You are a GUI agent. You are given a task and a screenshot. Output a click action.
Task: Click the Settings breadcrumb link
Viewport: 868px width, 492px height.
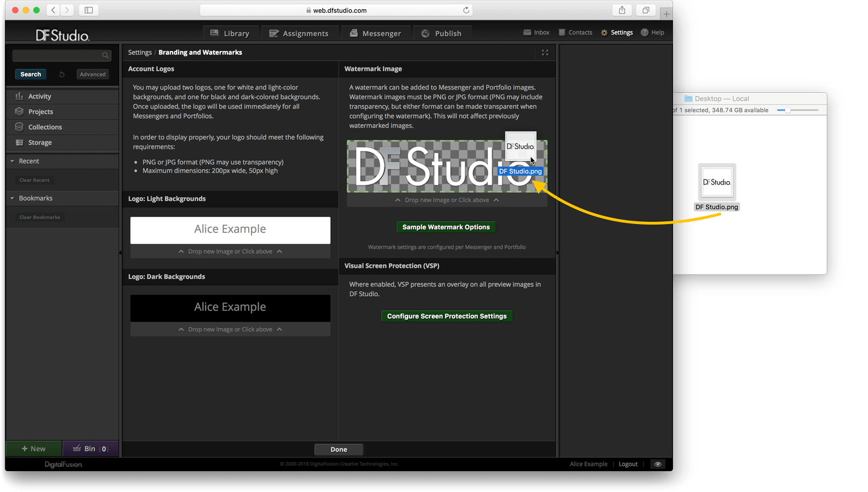pyautogui.click(x=140, y=52)
